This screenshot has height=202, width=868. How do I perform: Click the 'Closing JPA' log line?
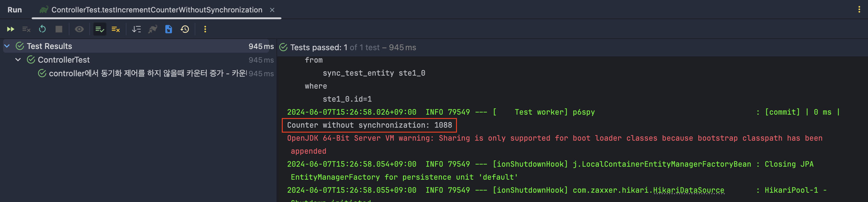click(550, 164)
